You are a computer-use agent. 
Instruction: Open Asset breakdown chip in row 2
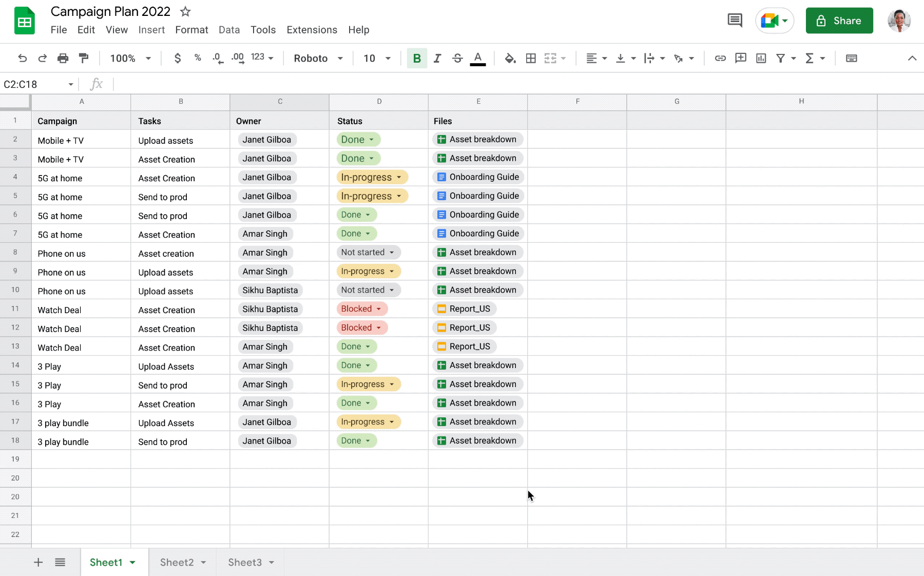[x=477, y=140]
